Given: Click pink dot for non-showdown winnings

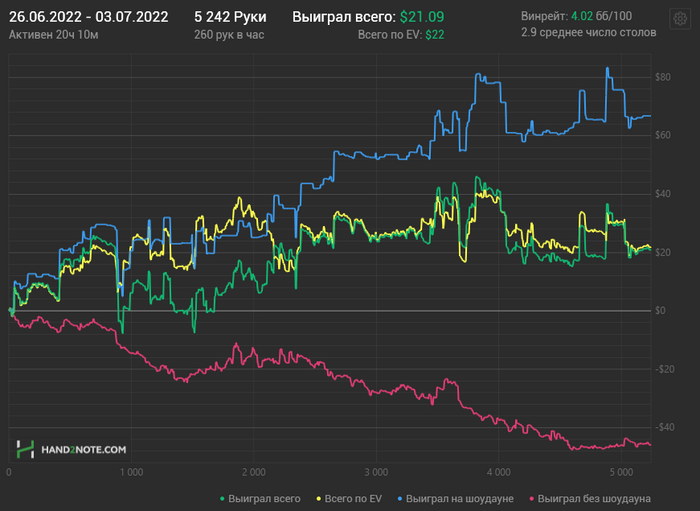Looking at the screenshot, I should 531,499.
